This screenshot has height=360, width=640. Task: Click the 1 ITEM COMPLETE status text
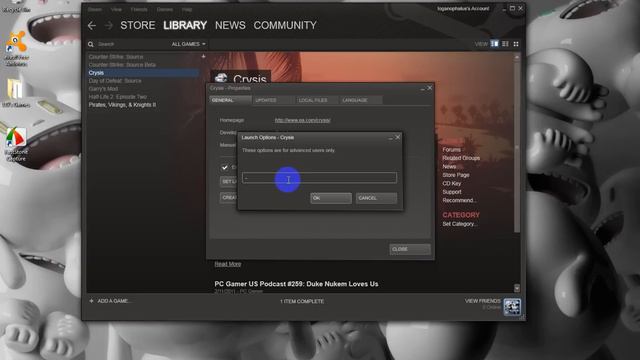click(302, 301)
